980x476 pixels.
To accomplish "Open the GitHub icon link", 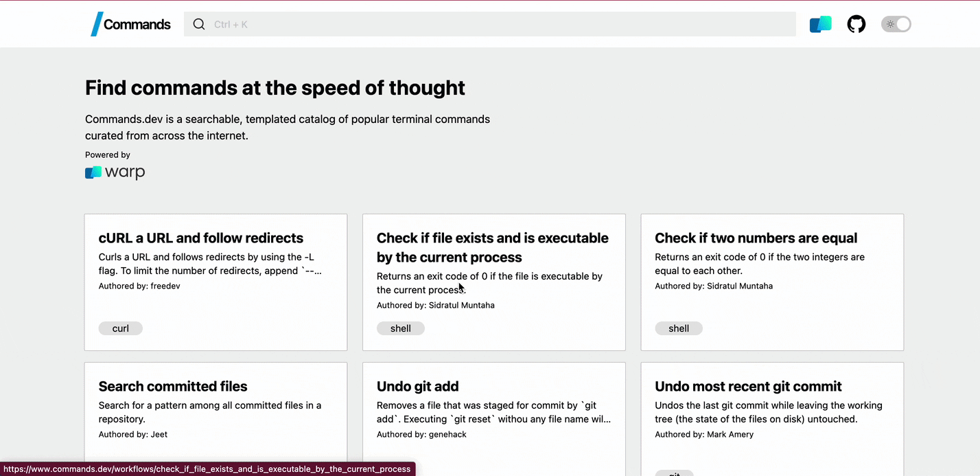I will [856, 24].
